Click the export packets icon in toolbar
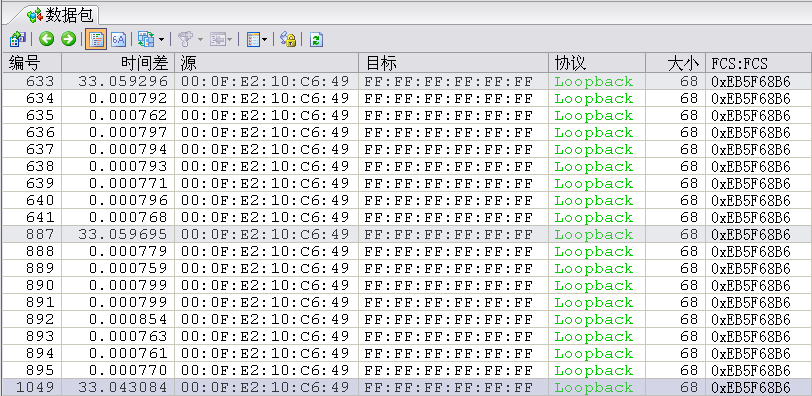This screenshot has height=396, width=812. click(x=18, y=39)
